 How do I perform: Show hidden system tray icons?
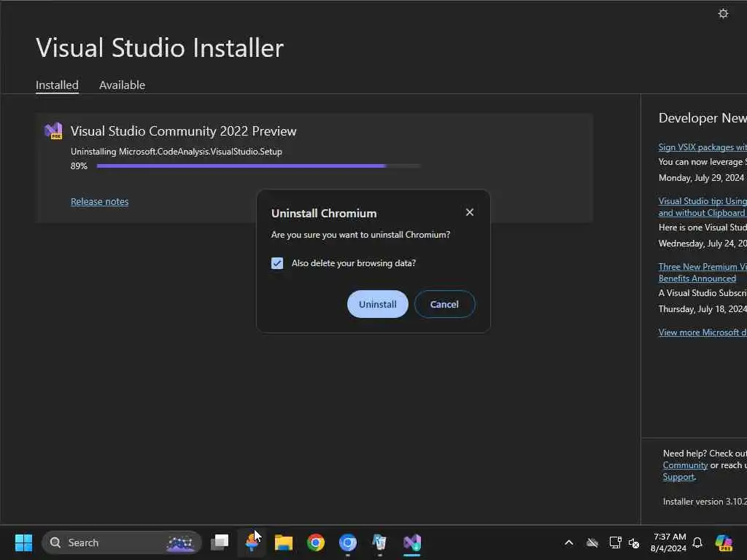[x=569, y=542]
